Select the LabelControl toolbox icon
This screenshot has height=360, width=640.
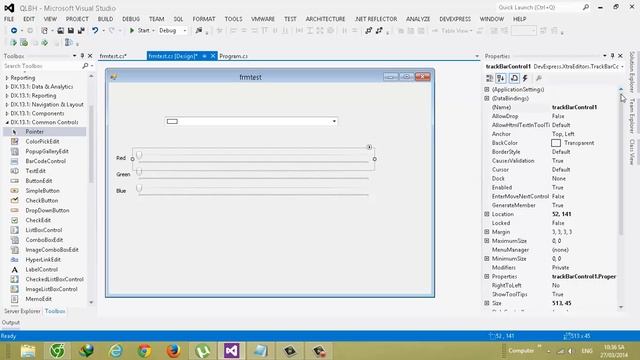coord(15,269)
